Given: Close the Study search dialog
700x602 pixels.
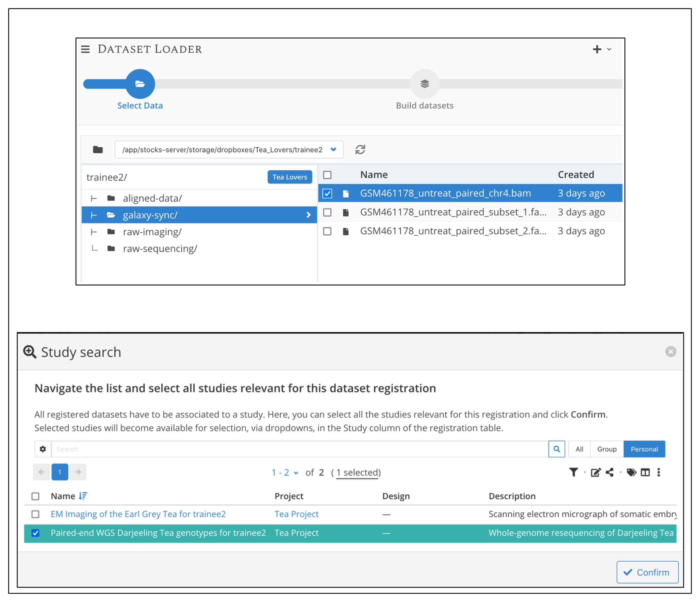Looking at the screenshot, I should [x=671, y=352].
